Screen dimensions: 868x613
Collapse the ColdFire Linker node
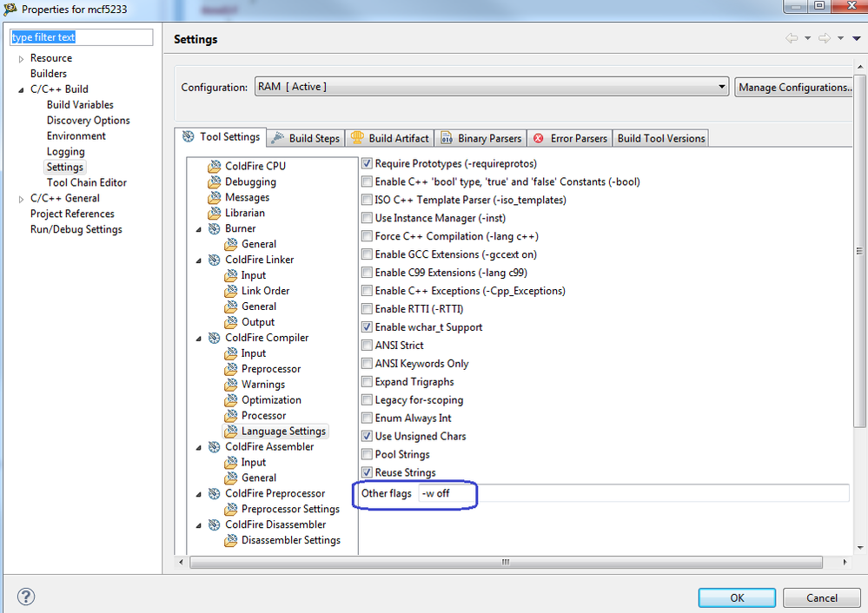tap(199, 260)
